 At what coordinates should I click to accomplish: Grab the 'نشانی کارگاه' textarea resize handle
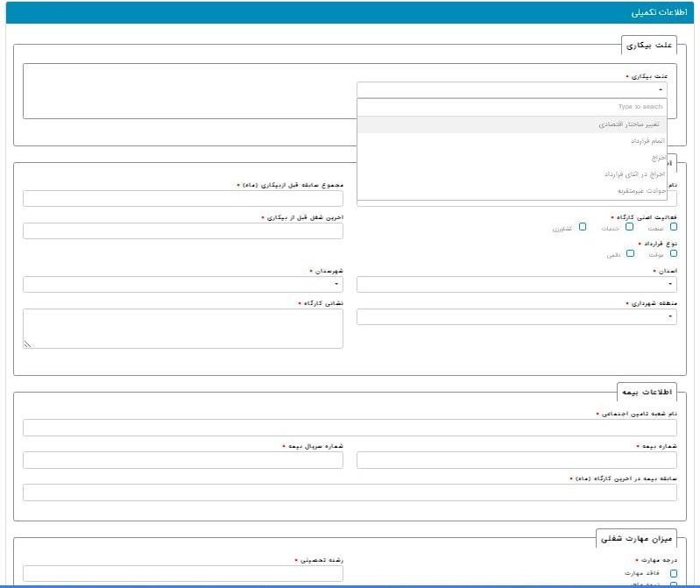point(27,344)
